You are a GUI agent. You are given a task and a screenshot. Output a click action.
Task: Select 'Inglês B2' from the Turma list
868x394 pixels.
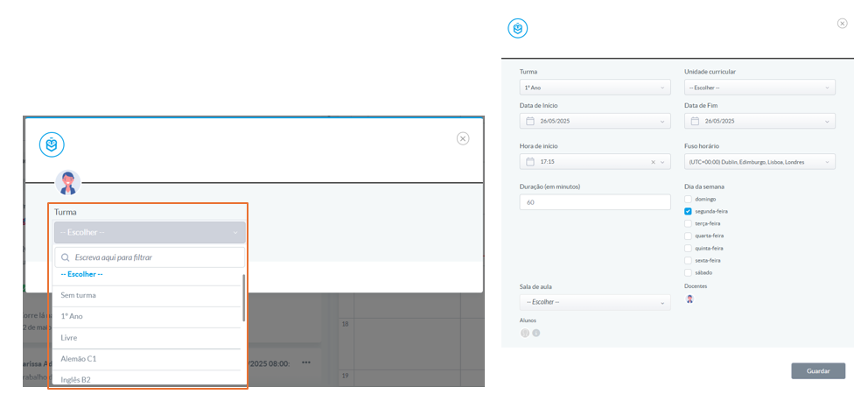click(x=147, y=380)
